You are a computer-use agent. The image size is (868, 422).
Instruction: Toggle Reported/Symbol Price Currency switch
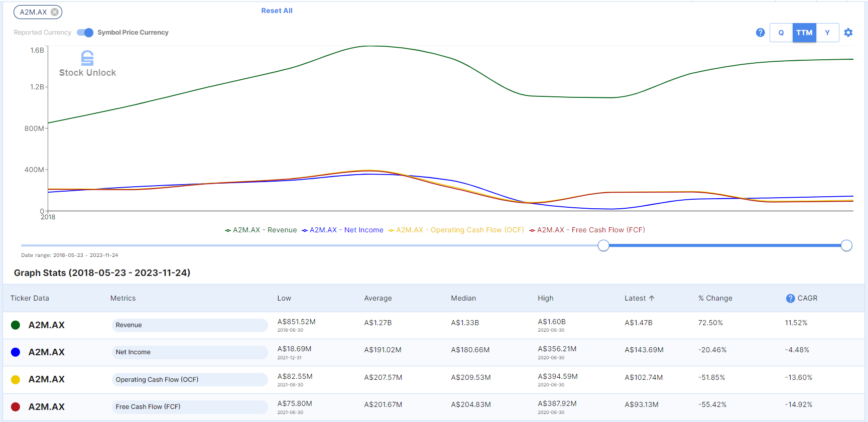85,33
